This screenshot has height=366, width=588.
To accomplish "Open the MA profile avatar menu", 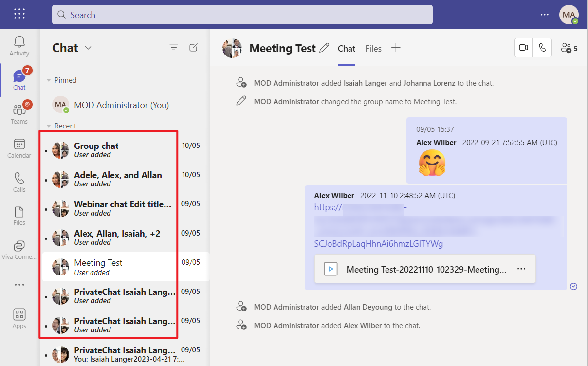I will (x=569, y=15).
